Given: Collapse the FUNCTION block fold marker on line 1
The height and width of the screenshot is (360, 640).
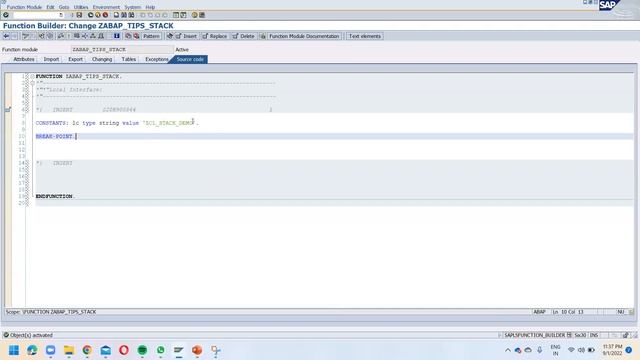Looking at the screenshot, I should click(x=32, y=76).
